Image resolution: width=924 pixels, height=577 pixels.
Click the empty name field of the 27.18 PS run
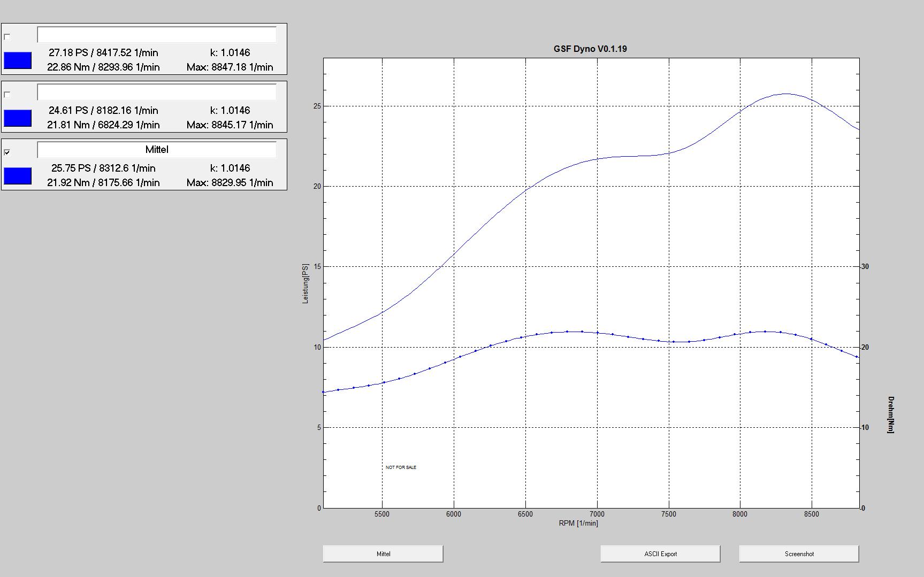point(157,35)
